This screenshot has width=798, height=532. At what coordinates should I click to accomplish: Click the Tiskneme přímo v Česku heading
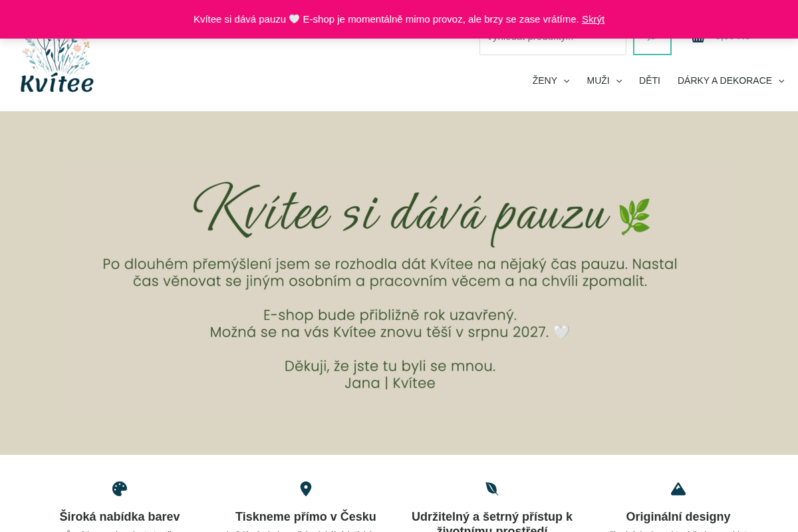(x=306, y=517)
